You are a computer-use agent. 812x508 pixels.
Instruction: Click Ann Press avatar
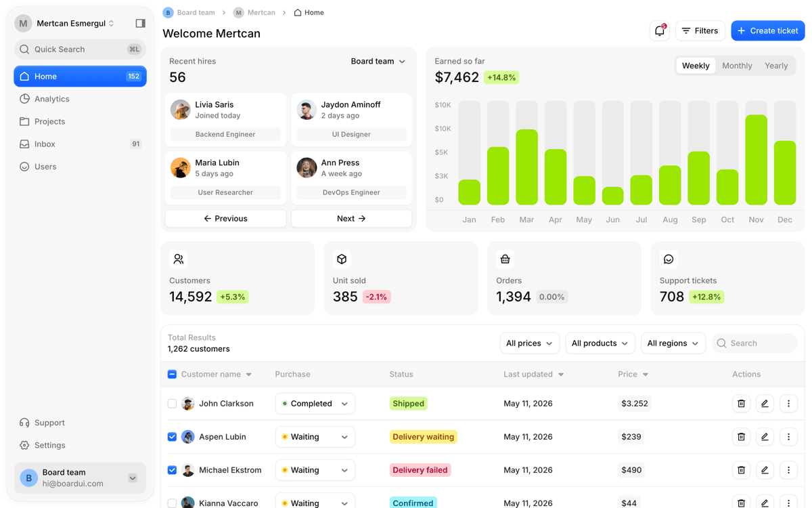(x=307, y=168)
